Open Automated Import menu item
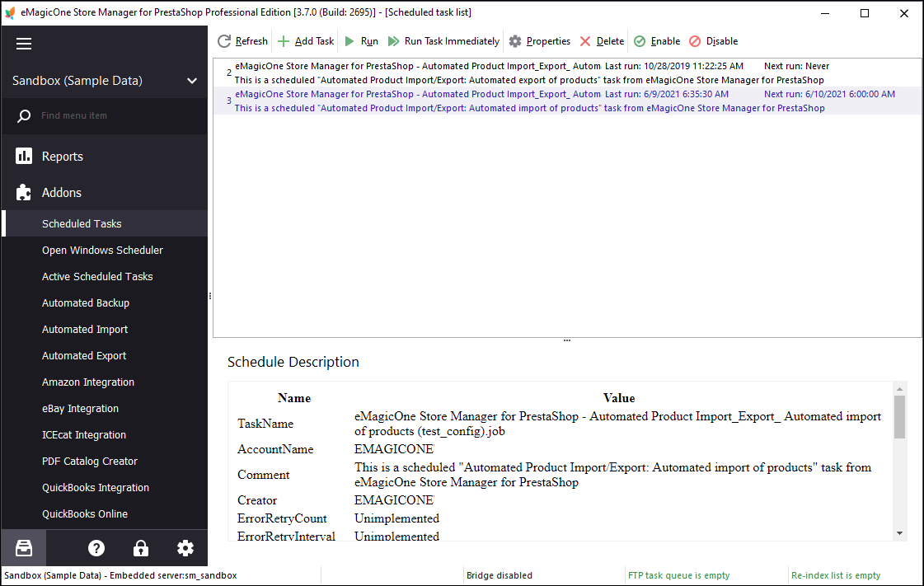The height and width of the screenshot is (586, 924). (105, 330)
